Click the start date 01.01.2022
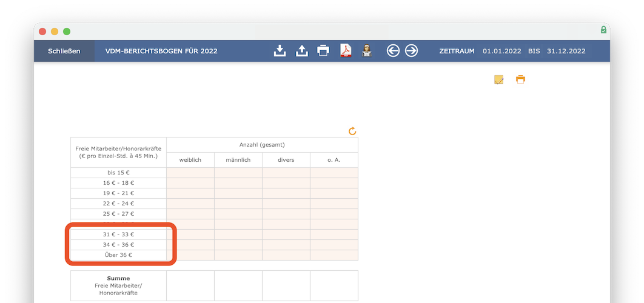The width and height of the screenshot is (644, 303). point(501,52)
